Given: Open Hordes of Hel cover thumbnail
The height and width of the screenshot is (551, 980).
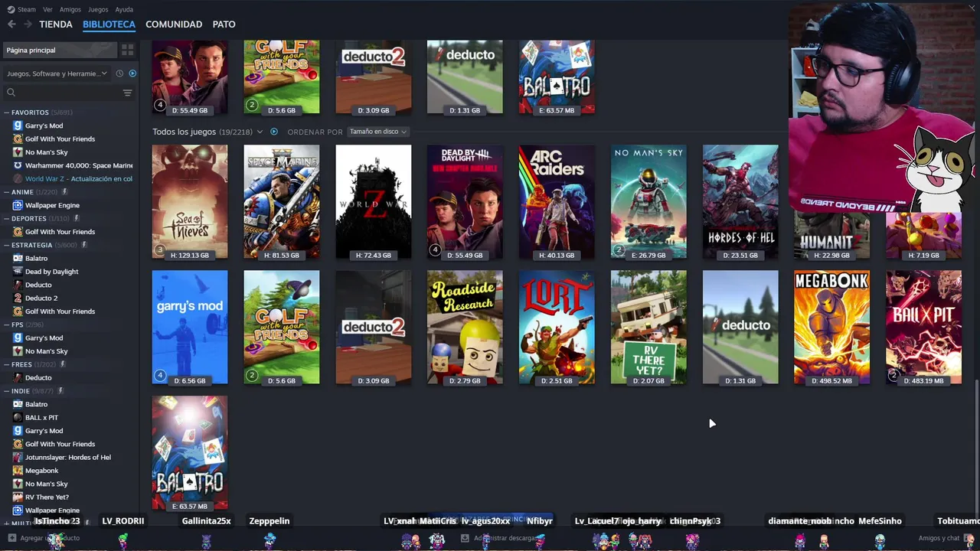Looking at the screenshot, I should (x=740, y=202).
